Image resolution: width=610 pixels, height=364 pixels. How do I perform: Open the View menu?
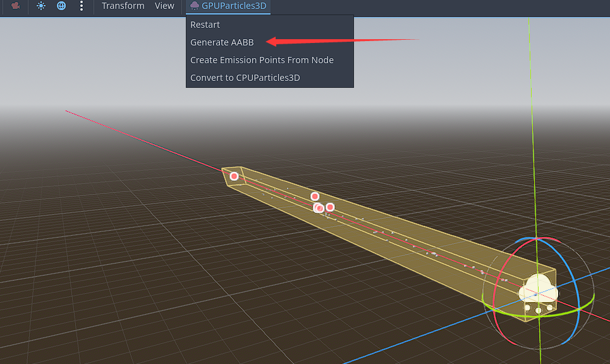point(164,6)
